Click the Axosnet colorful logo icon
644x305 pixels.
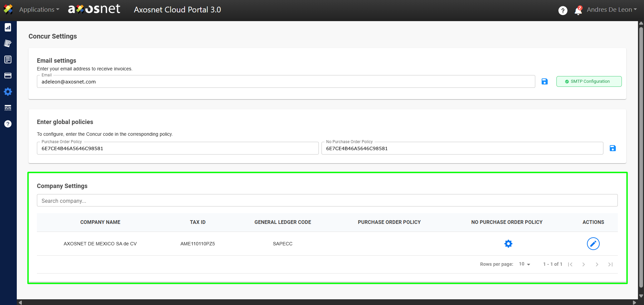point(8,9)
